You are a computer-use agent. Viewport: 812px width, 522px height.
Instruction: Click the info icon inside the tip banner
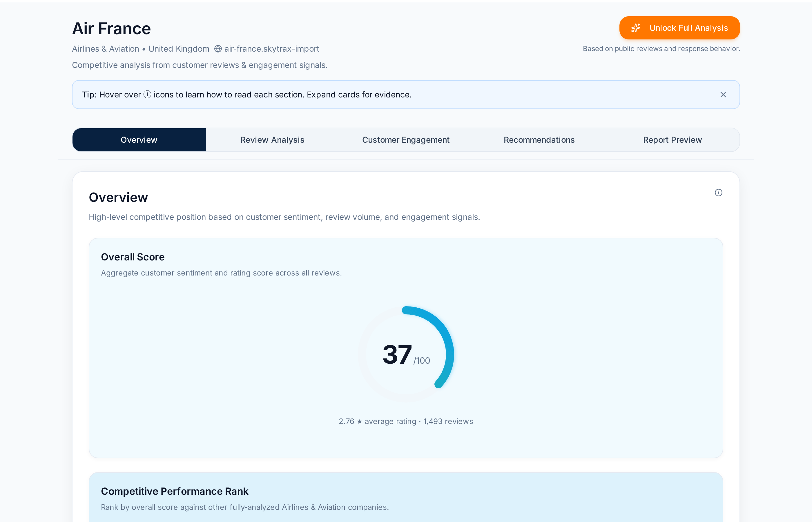(x=147, y=94)
